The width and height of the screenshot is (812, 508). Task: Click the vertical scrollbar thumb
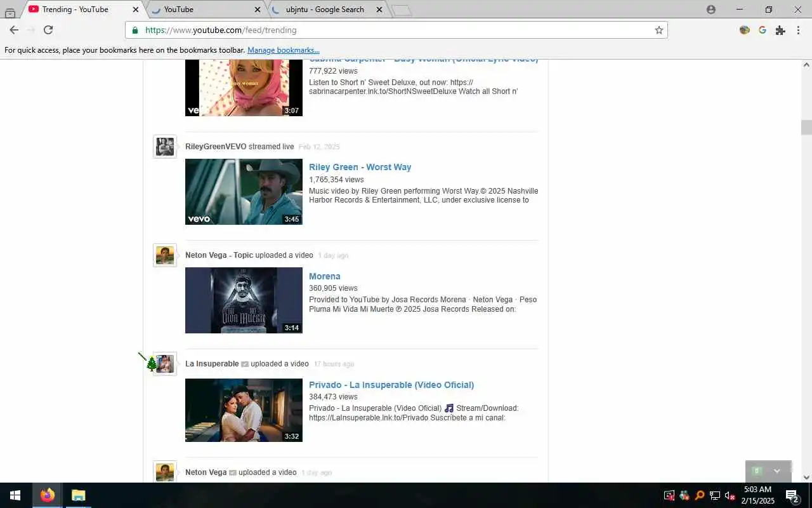806,127
